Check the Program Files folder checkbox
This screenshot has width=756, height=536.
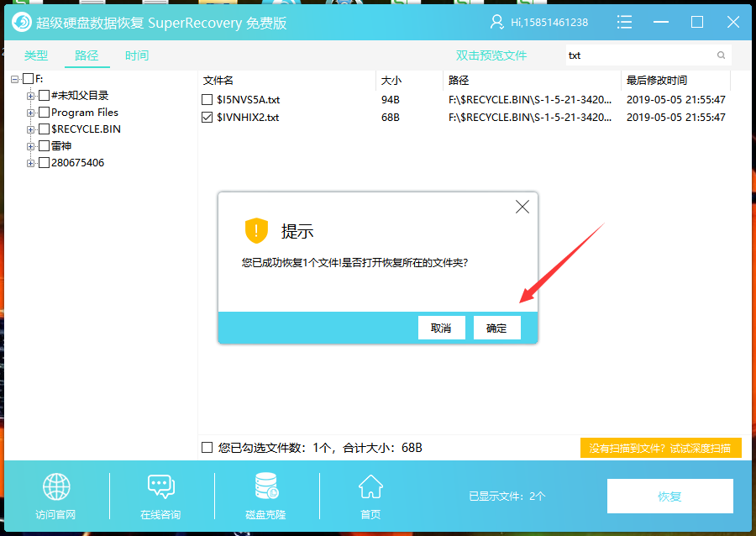pos(44,113)
